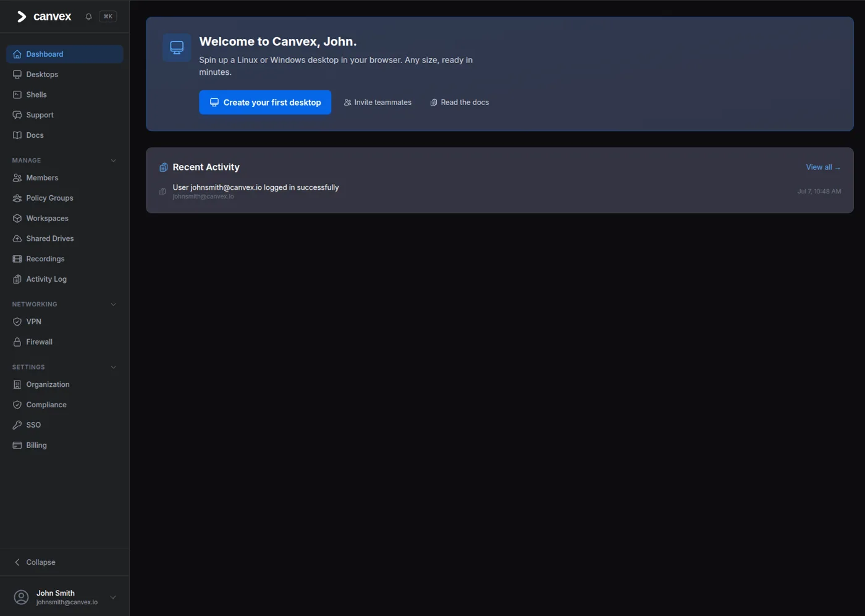Open the John Smith account dropdown

[x=65, y=597]
